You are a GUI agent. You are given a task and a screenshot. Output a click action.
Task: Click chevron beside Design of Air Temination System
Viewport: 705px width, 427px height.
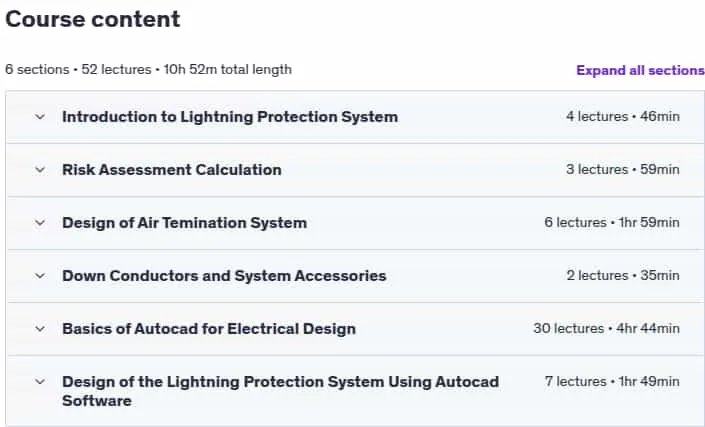pyautogui.click(x=40, y=223)
